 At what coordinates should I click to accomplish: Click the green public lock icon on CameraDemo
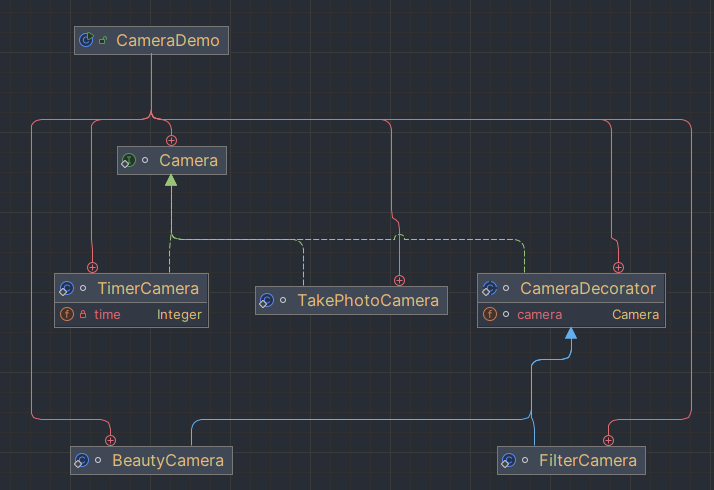point(103,41)
